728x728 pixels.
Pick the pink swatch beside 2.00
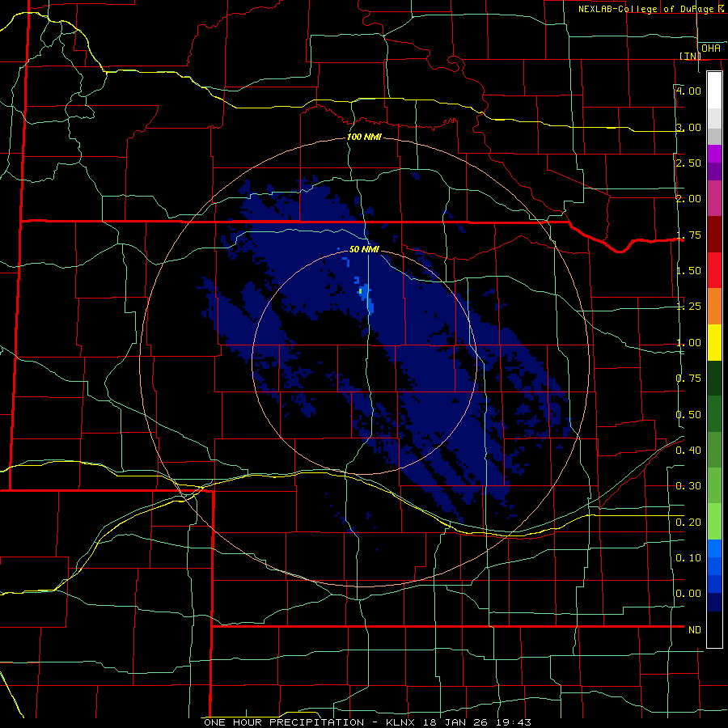714,198
